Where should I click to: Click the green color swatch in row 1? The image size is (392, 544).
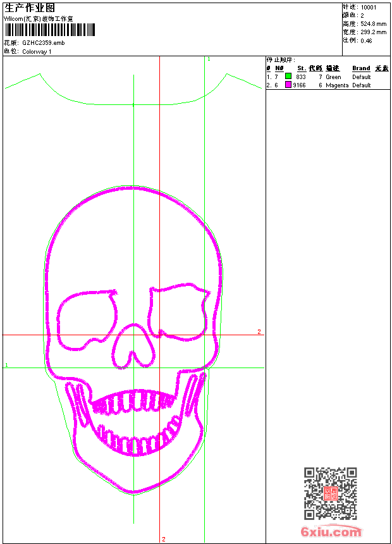[x=288, y=77]
